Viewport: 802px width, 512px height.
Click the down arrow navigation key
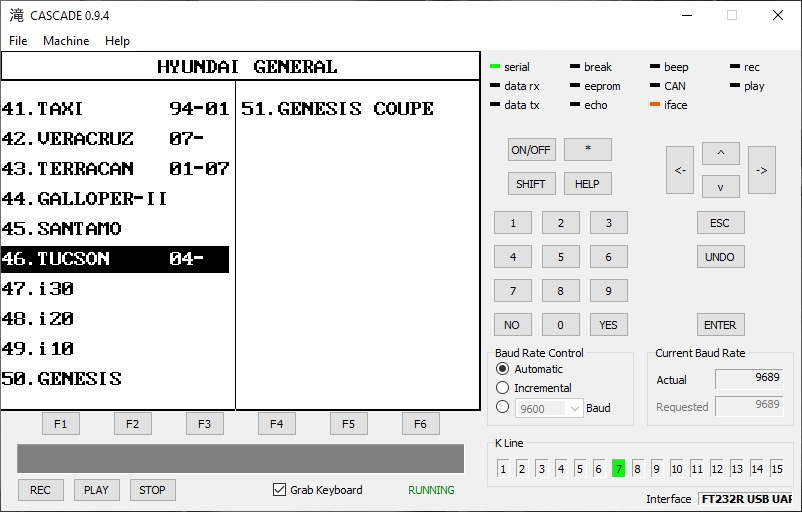click(721, 187)
